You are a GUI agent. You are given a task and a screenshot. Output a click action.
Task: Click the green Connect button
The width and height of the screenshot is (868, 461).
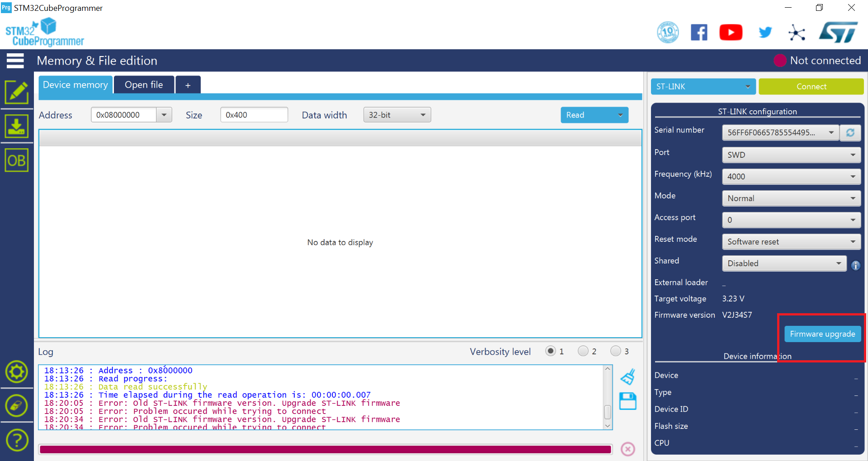coord(811,86)
